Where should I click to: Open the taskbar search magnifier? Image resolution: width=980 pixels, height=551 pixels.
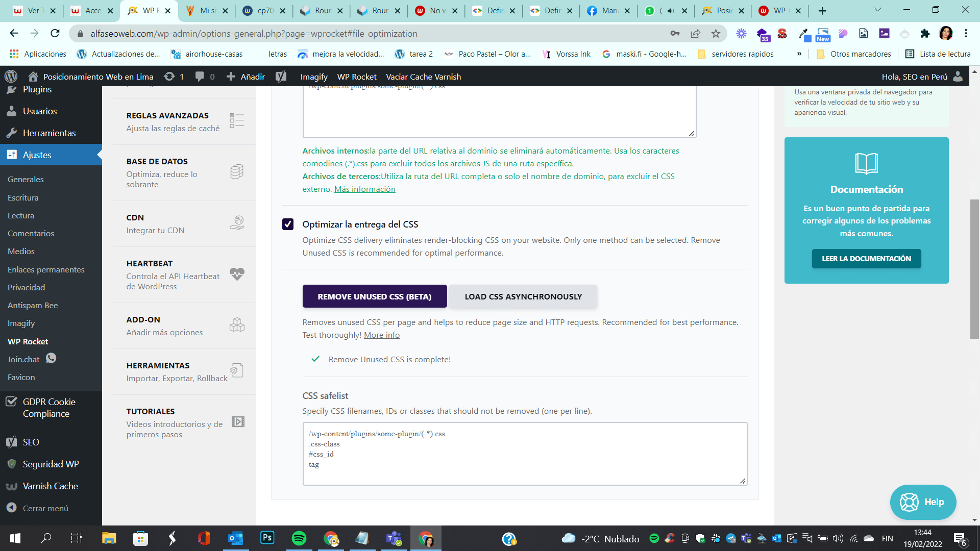click(x=46, y=538)
